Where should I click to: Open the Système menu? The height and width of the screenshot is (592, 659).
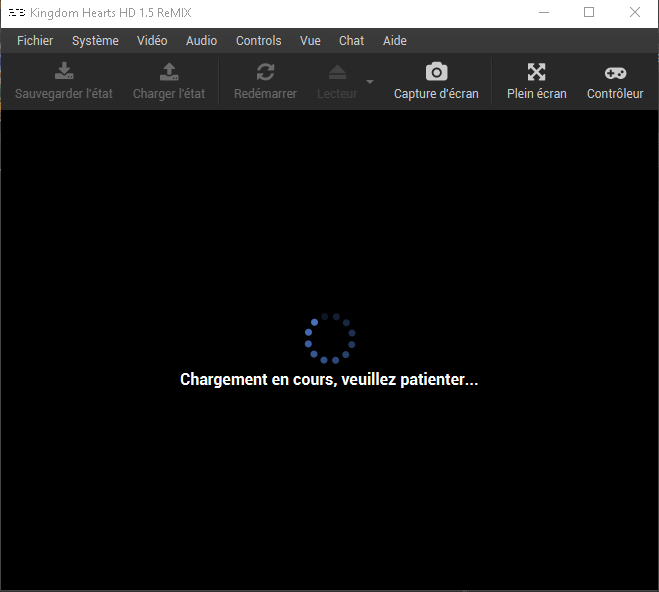(x=95, y=41)
